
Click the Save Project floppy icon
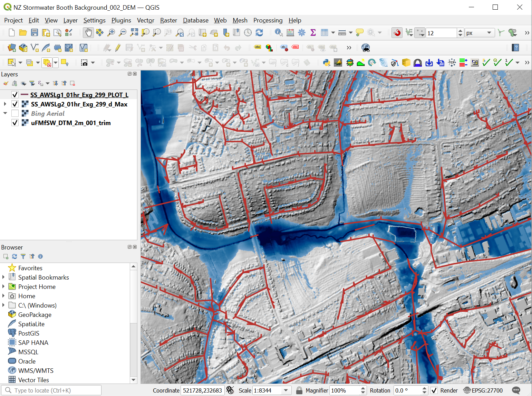(35, 33)
